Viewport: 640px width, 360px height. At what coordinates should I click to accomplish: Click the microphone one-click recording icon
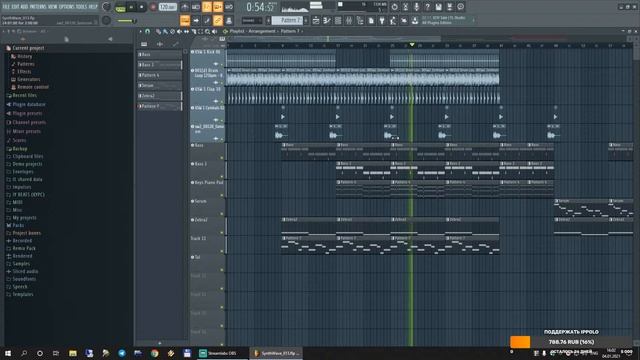[x=416, y=7]
